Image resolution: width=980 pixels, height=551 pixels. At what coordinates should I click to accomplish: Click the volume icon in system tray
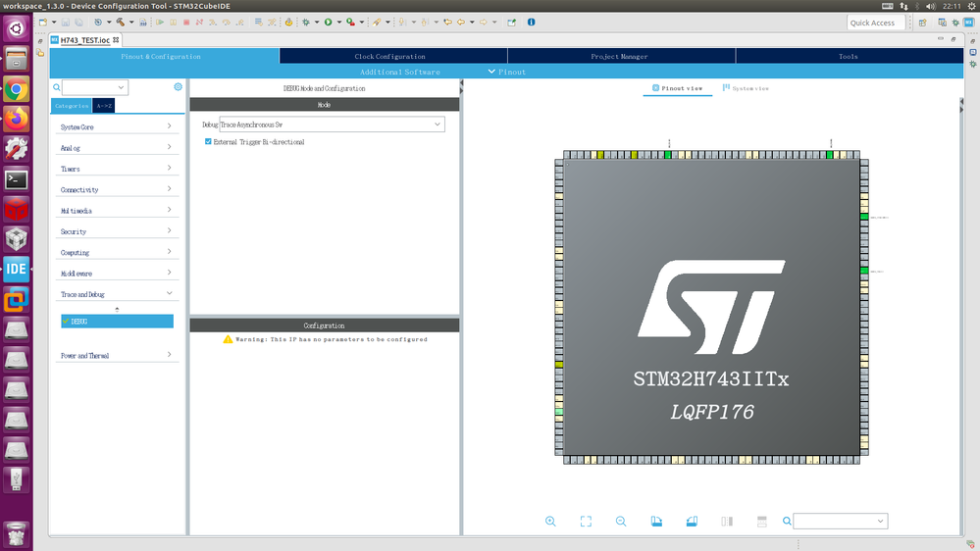(x=931, y=6)
